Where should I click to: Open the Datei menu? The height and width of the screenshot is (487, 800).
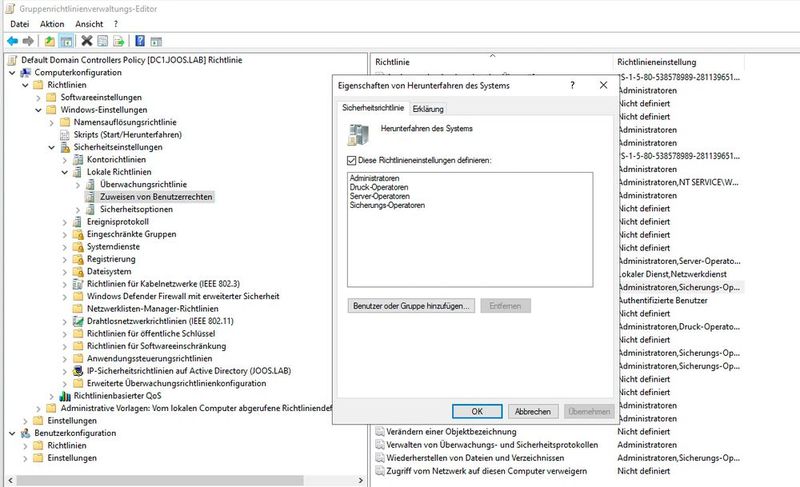point(19,24)
